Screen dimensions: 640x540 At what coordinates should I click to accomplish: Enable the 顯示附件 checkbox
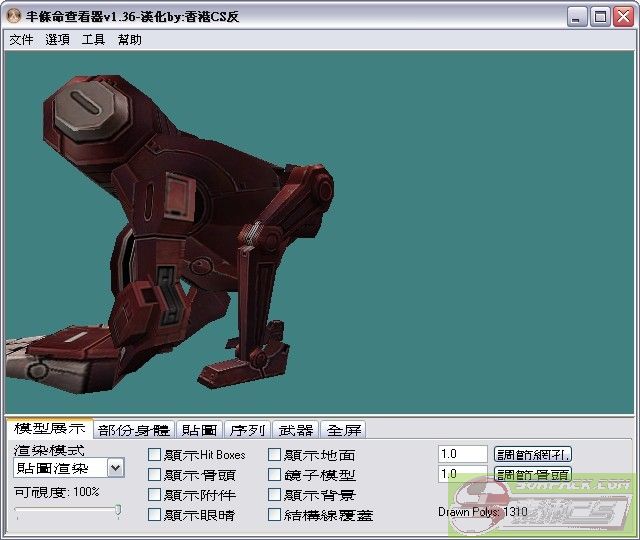pos(154,495)
